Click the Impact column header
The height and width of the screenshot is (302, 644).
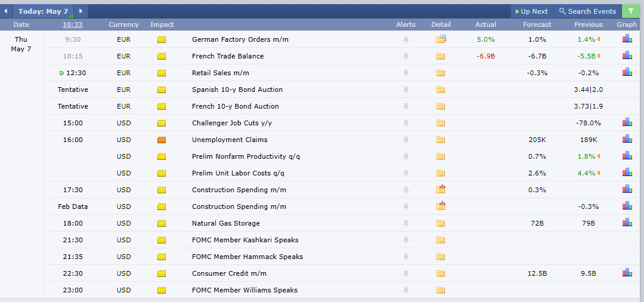tap(162, 24)
